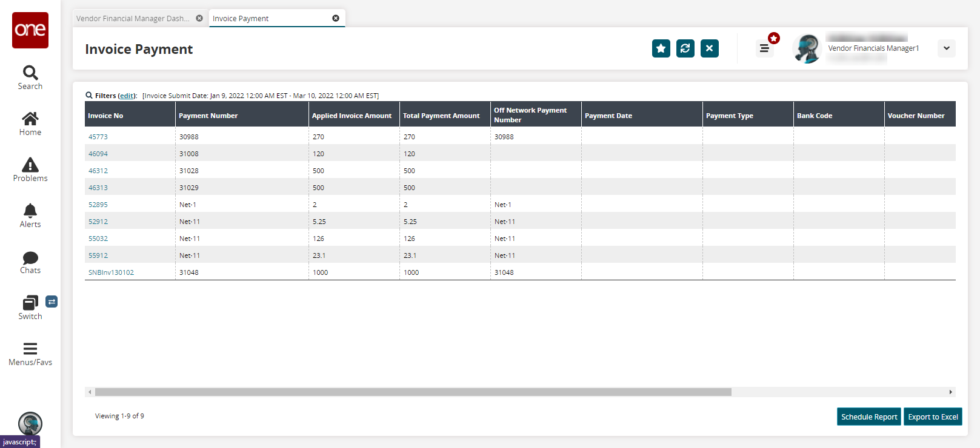Switch to Vendor Financial Manager Dashboard tab
The height and width of the screenshot is (448, 980).
coord(133,19)
